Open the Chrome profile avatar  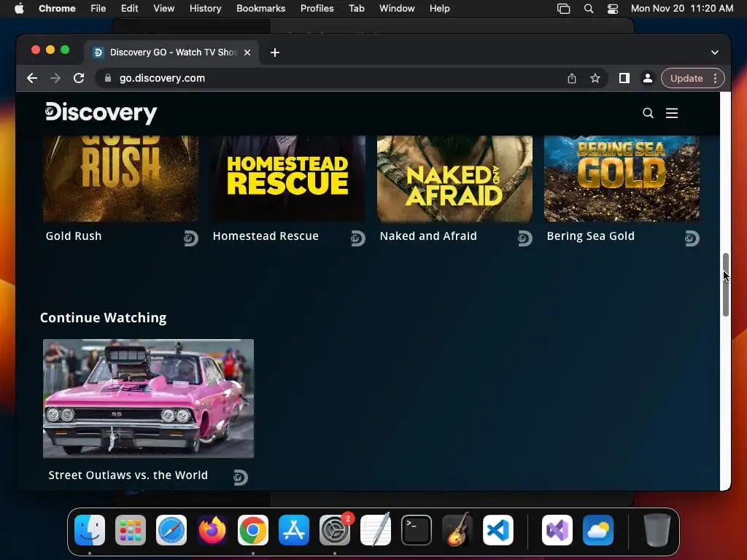[x=648, y=78]
